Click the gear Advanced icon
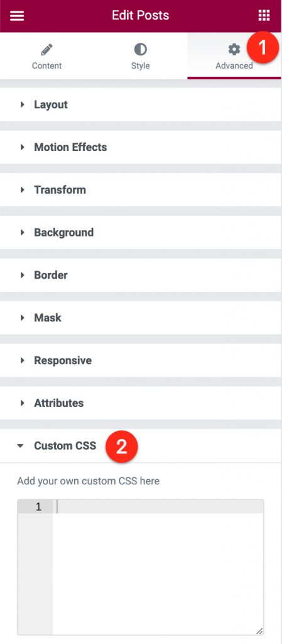This screenshot has width=282, height=644. (x=234, y=50)
